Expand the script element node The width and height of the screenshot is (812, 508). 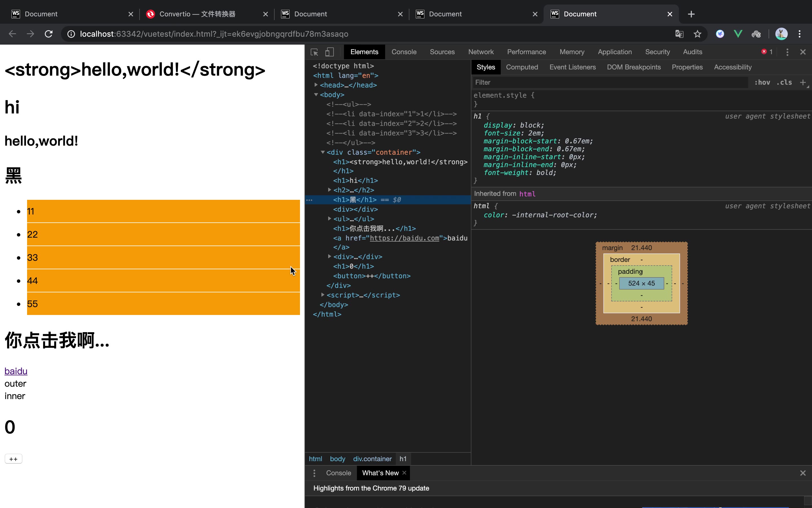click(323, 295)
